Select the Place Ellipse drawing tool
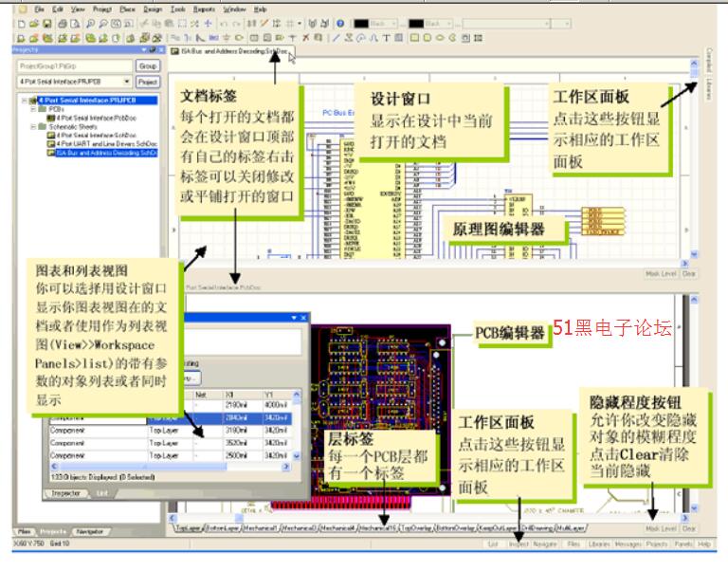 point(440,38)
